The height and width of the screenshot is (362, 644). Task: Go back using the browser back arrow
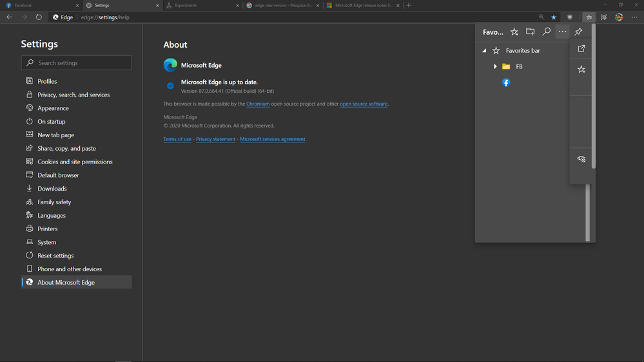click(x=10, y=17)
